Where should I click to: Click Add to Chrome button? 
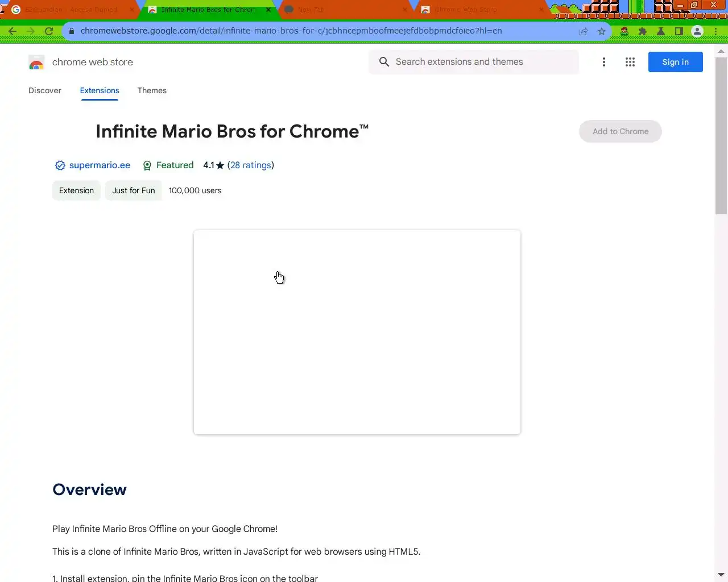[621, 131]
